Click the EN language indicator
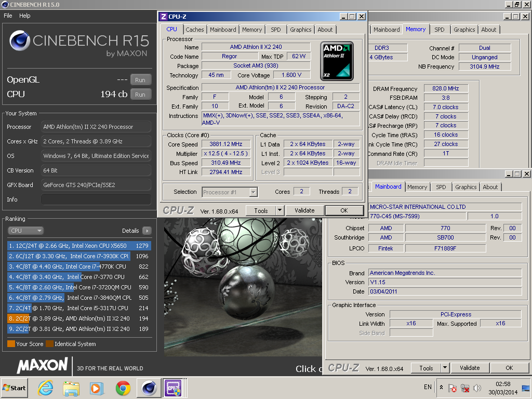The height and width of the screenshot is (399, 532). [428, 387]
